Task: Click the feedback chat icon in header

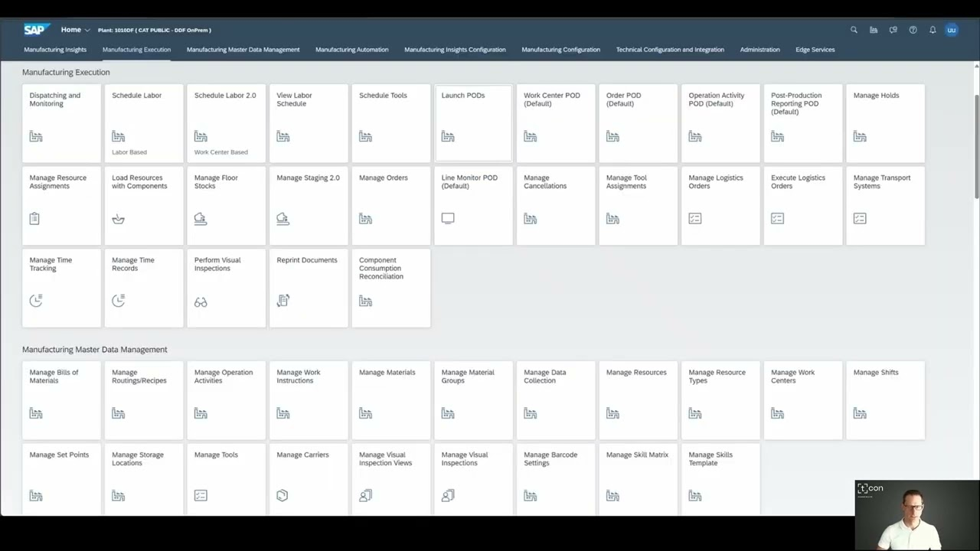Action: click(893, 30)
